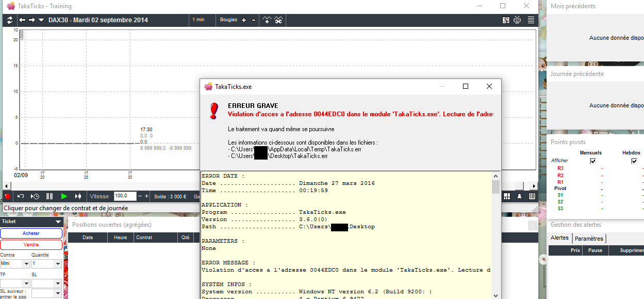
Task: Click the chart horizontal scrollbar left arrow
Action: click(x=7, y=186)
